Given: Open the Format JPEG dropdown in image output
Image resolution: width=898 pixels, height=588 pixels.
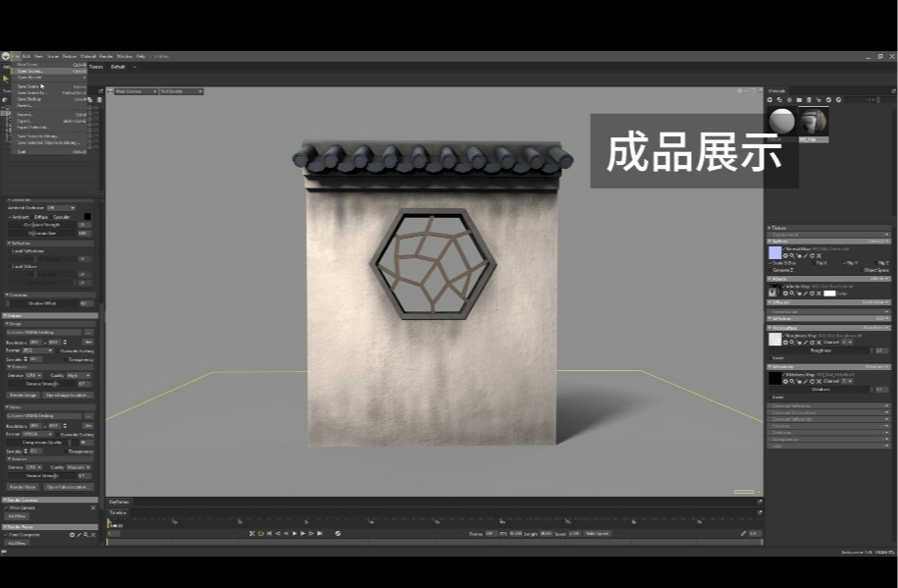Looking at the screenshot, I should tap(37, 350).
